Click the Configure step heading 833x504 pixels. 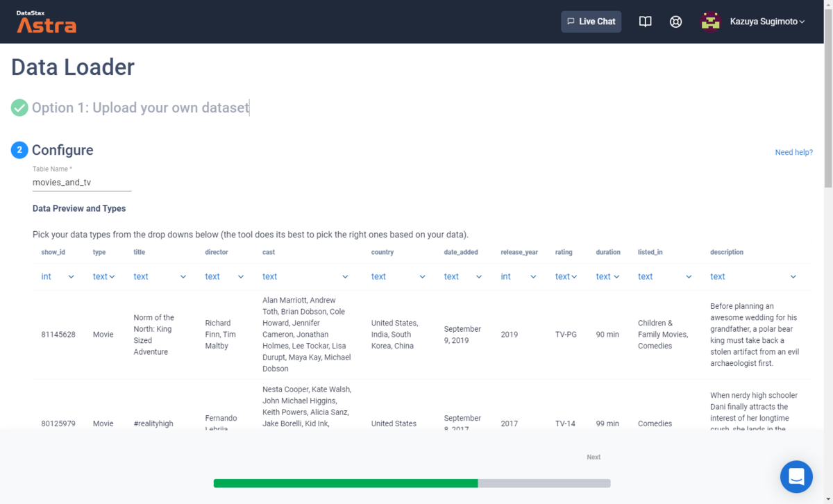pyautogui.click(x=62, y=150)
